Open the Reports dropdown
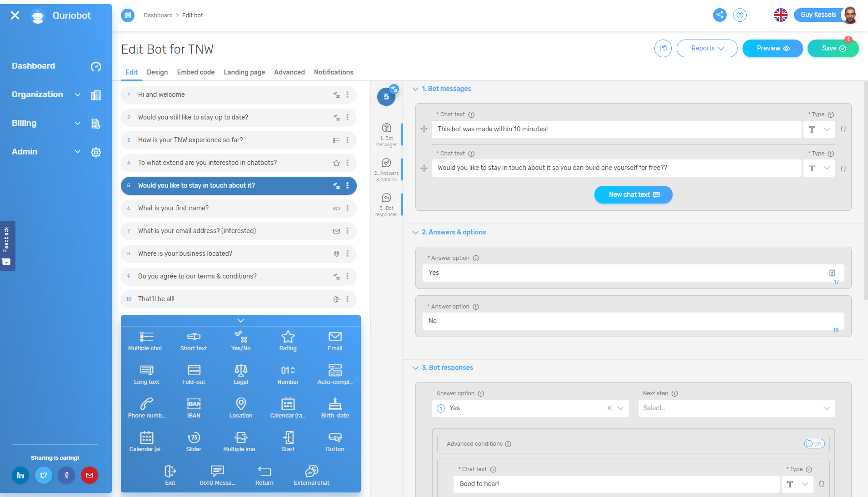This screenshot has width=868, height=497. [707, 49]
